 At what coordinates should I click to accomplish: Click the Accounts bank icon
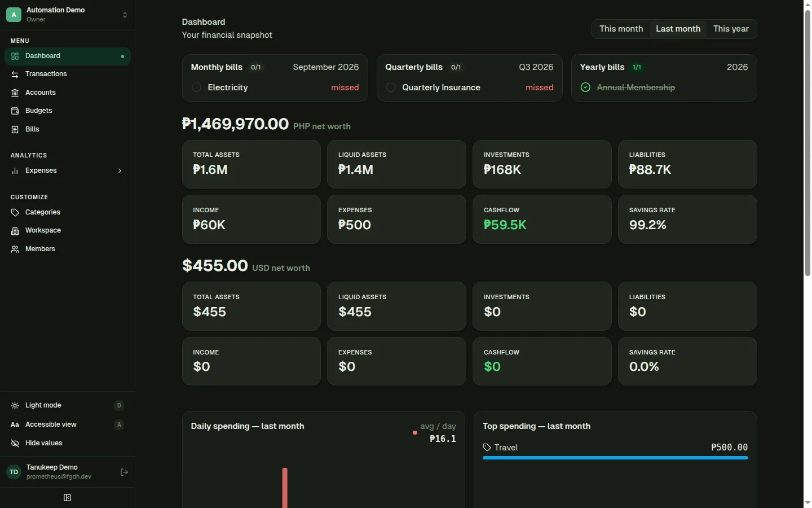click(x=15, y=93)
